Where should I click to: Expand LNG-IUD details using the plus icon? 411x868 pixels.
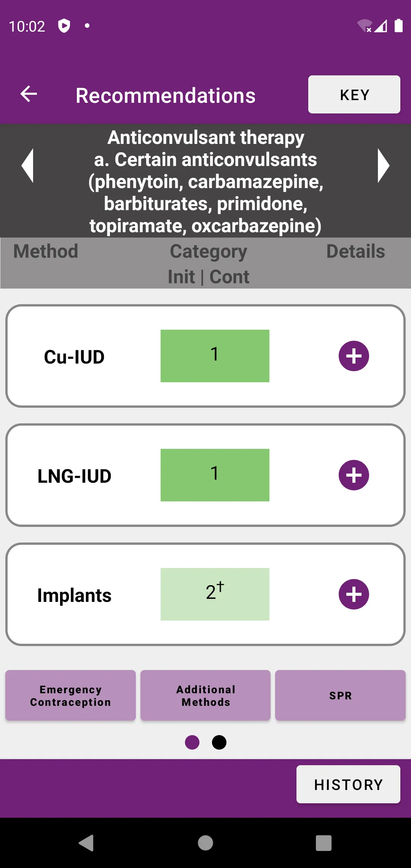354,475
